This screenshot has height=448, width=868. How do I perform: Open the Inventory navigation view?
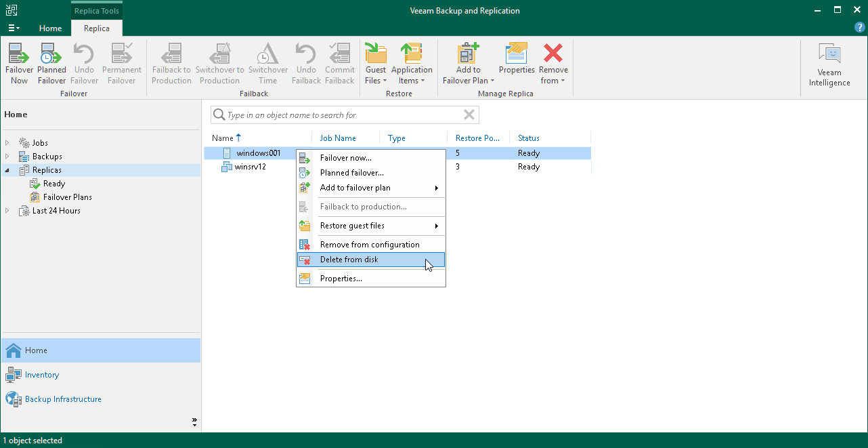[100, 375]
